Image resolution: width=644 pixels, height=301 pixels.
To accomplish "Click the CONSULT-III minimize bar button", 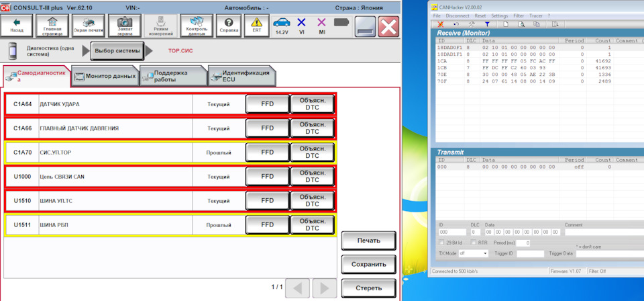I will (x=365, y=27).
